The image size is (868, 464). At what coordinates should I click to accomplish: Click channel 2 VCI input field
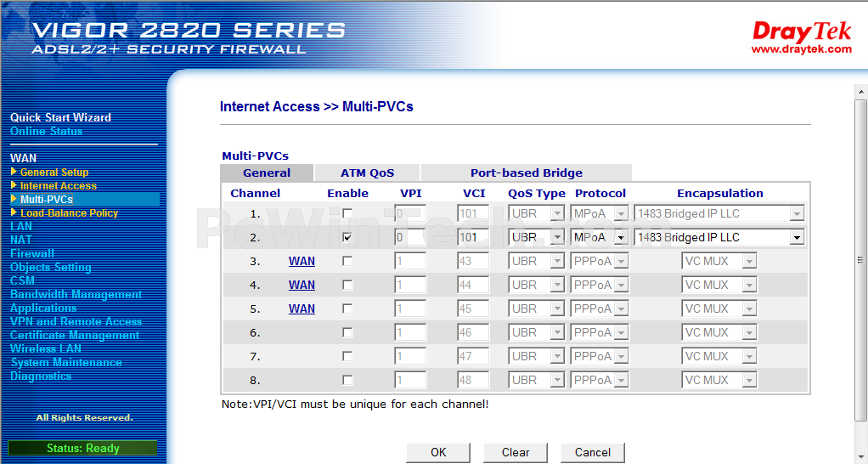pos(473,237)
